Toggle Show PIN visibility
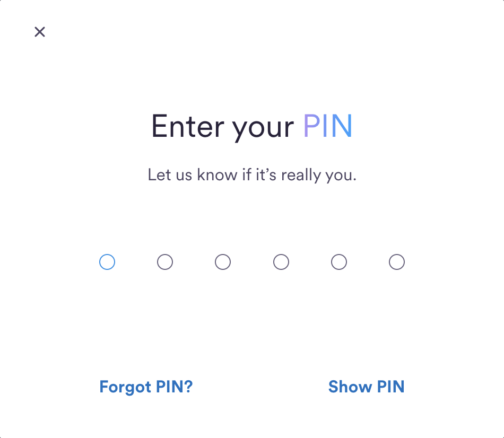504x438 pixels. coord(366,387)
